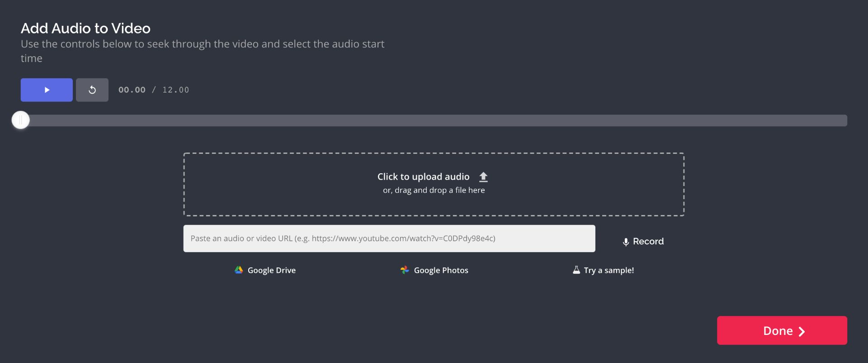Click the upload arrow icon

pos(483,177)
